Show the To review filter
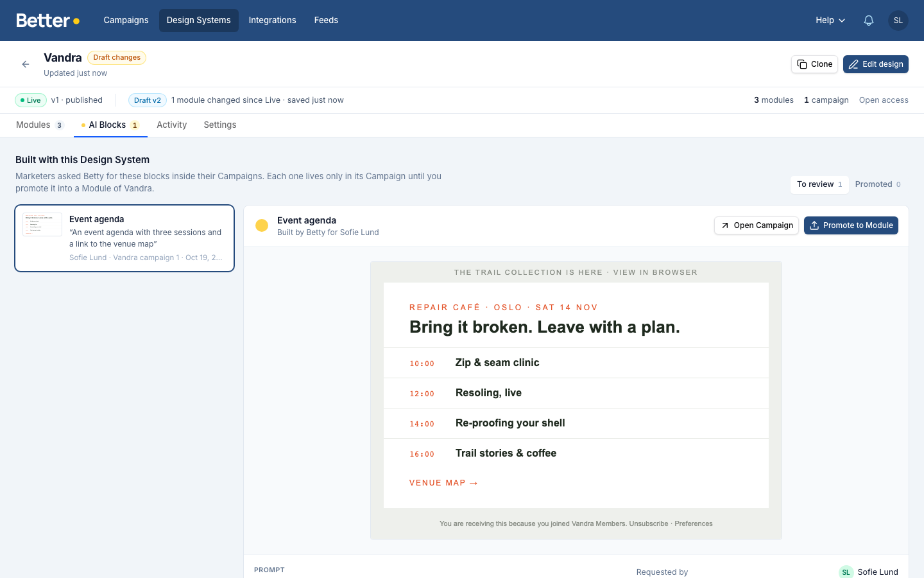 click(819, 184)
